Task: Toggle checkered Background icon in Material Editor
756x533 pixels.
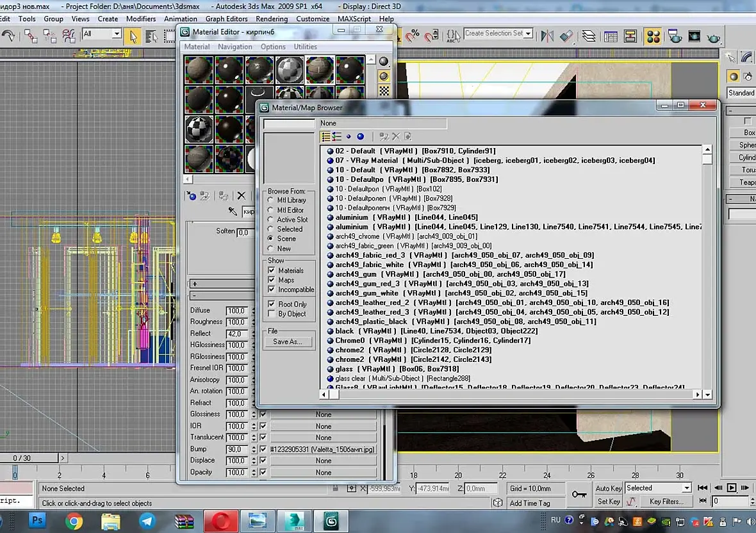Action: coord(384,90)
